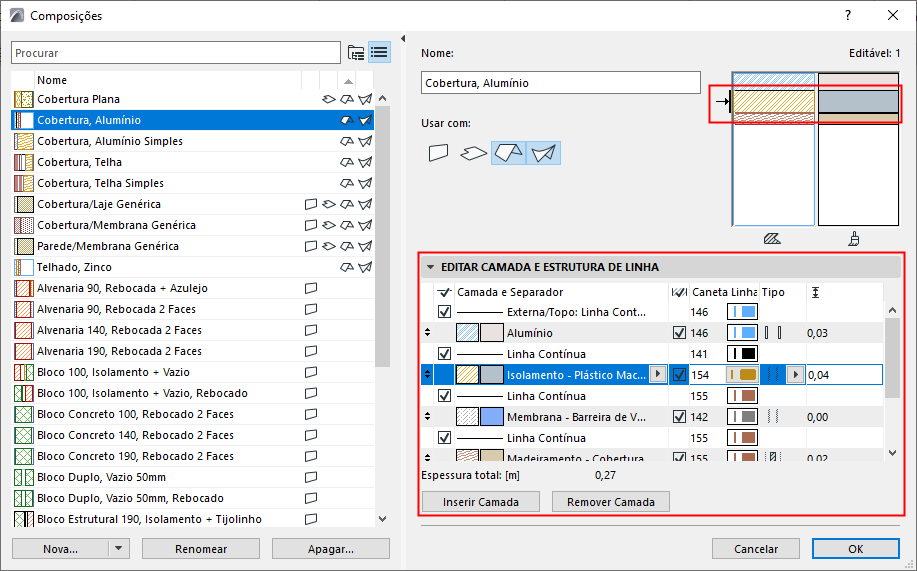This screenshot has height=571, width=917.
Task: Click Renomear button
Action: coord(201,549)
